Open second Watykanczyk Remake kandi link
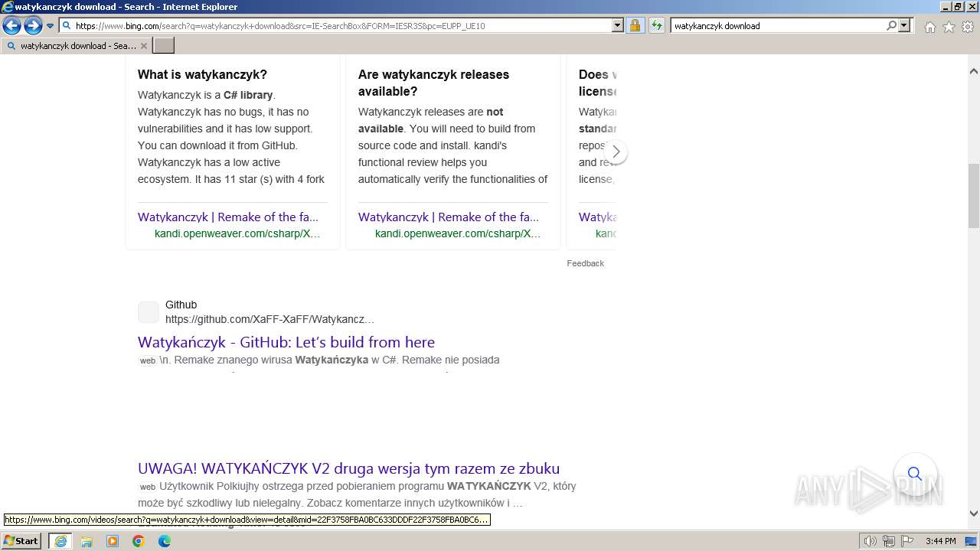Image resolution: width=980 pixels, height=551 pixels. 449,217
